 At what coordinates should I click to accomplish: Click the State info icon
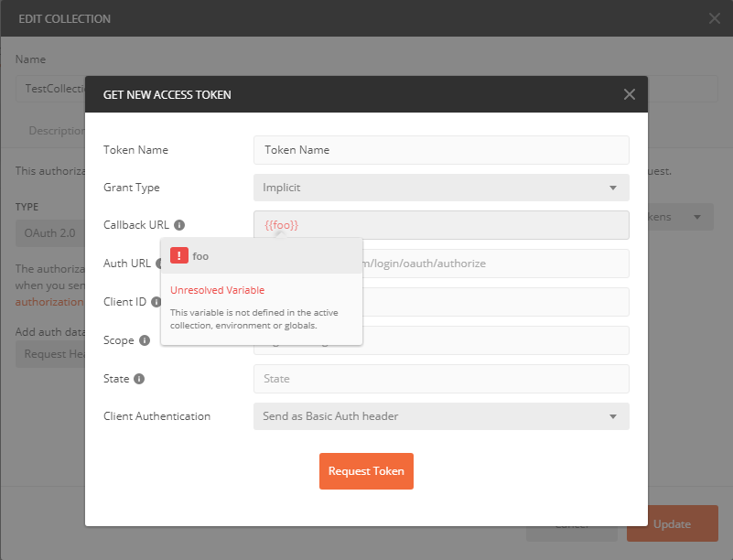(x=139, y=379)
